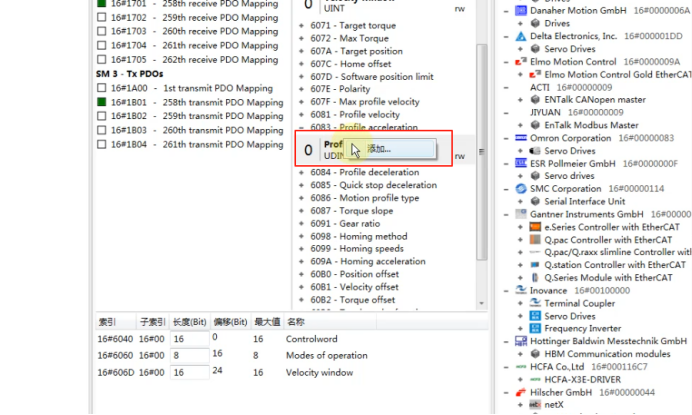The width and height of the screenshot is (692, 415).
Task: Uncheck 16#1B01 258th transmit PDO Mapping
Action: pyautogui.click(x=102, y=102)
